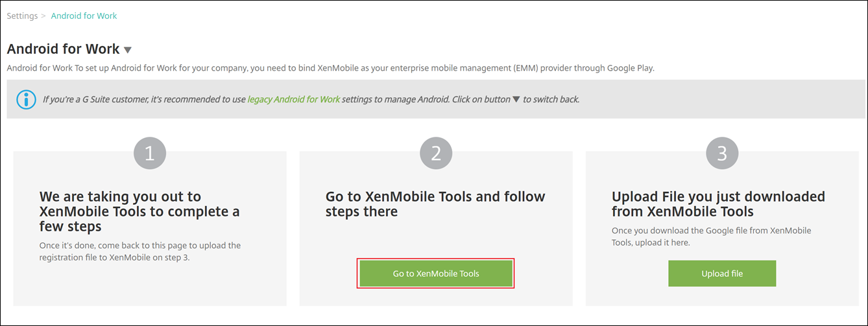Click the breadcrumb separator after Settings
Viewport: 868px width, 326px height.
[x=44, y=16]
